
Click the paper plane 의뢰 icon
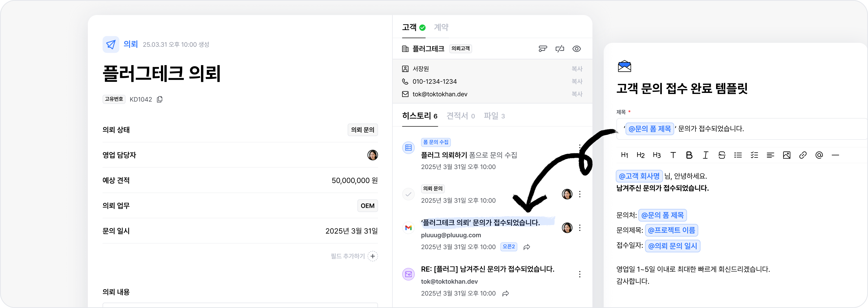click(111, 45)
